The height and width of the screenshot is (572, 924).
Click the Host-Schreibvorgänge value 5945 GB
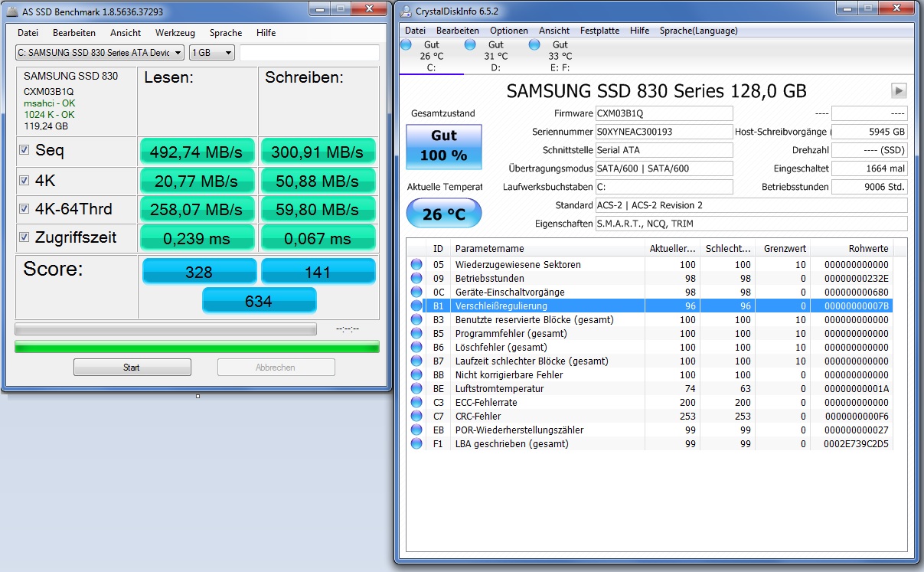click(870, 132)
